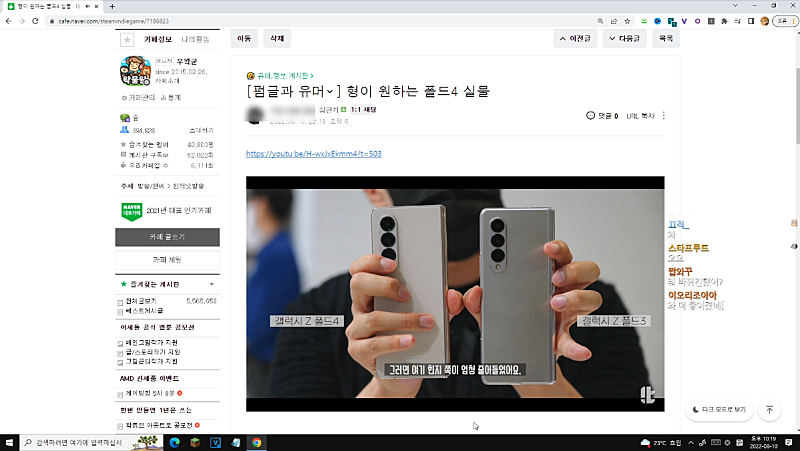Click the 카페관리 gear link
The width and height of the screenshot is (800, 451).
coord(138,97)
